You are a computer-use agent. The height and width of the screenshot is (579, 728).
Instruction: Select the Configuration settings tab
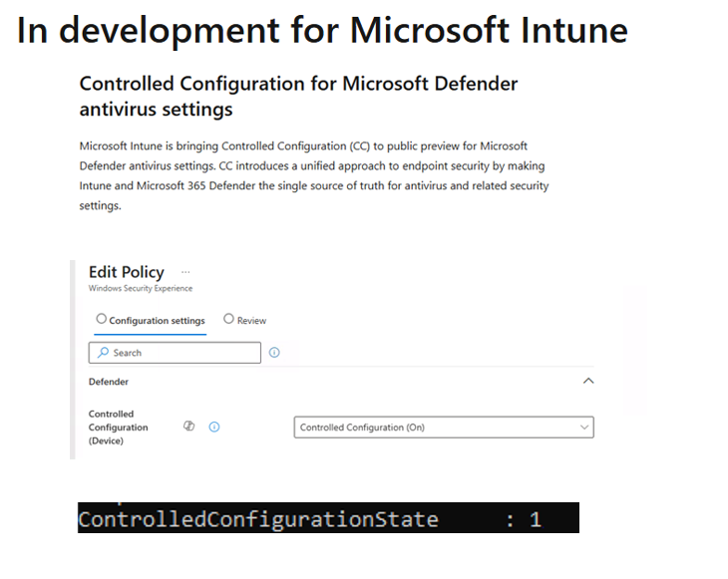click(x=151, y=321)
